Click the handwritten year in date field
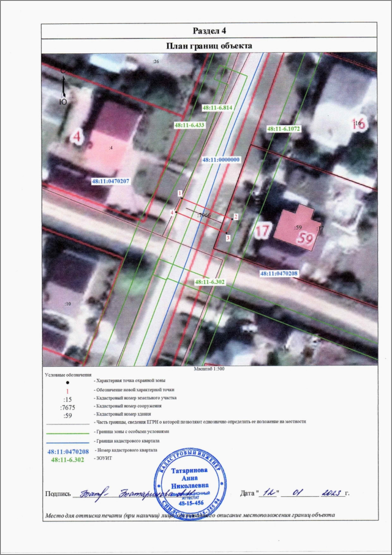Image resolution: width=392 pixels, height=555 pixels. [331, 492]
